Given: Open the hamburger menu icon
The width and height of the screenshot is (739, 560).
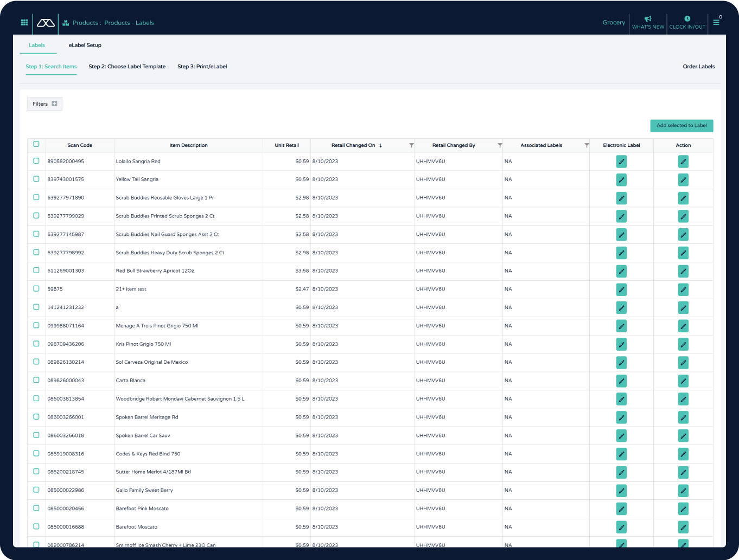Looking at the screenshot, I should coord(716,23).
